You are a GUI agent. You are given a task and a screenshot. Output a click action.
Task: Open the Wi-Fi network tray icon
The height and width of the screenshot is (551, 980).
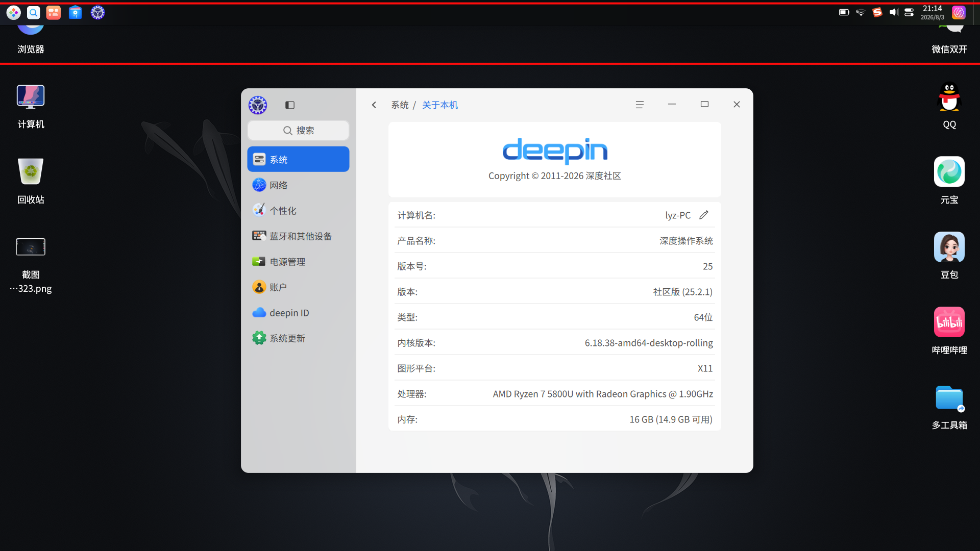click(x=861, y=12)
